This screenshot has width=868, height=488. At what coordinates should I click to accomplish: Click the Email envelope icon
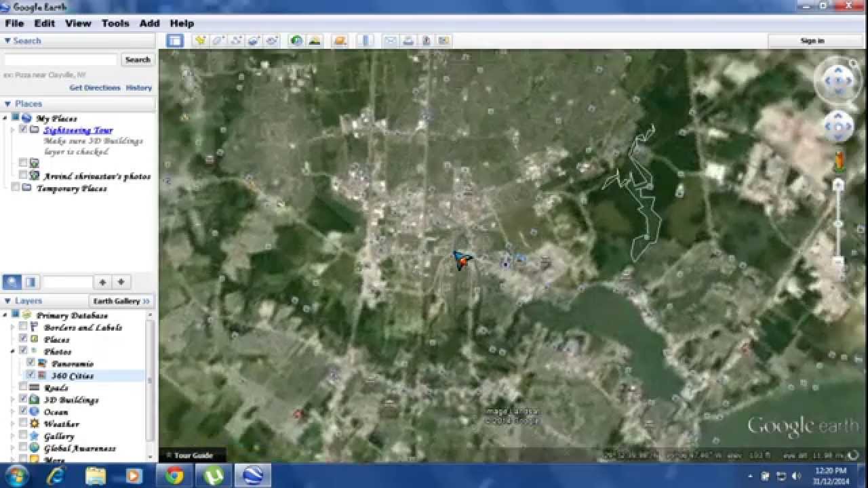click(x=391, y=41)
